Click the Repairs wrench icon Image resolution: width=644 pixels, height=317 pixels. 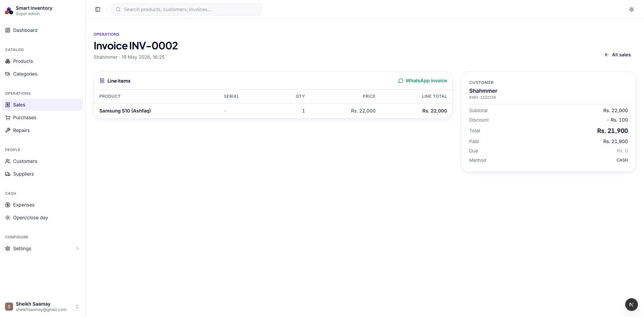(x=8, y=130)
